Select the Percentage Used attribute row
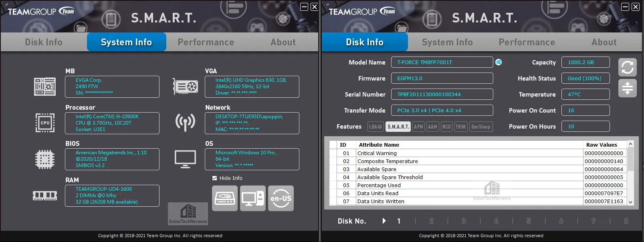 (478, 185)
